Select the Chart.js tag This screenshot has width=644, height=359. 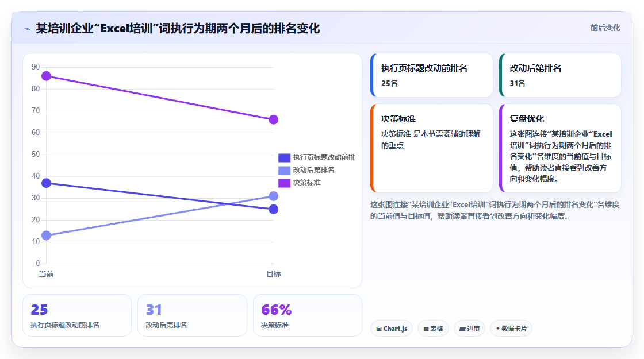(392, 329)
